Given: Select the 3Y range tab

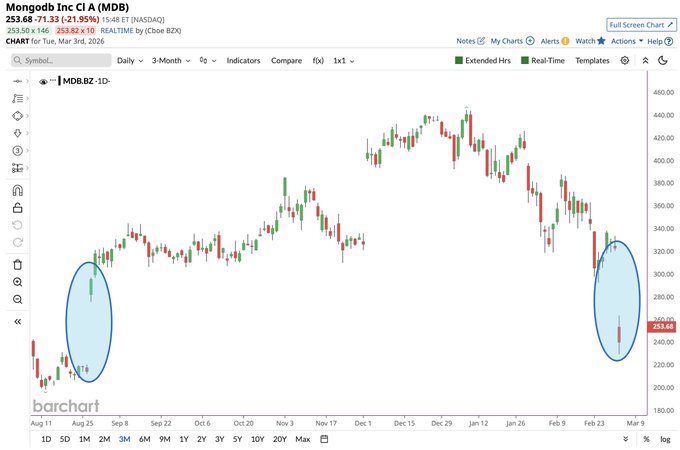Looking at the screenshot, I should click(219, 439).
